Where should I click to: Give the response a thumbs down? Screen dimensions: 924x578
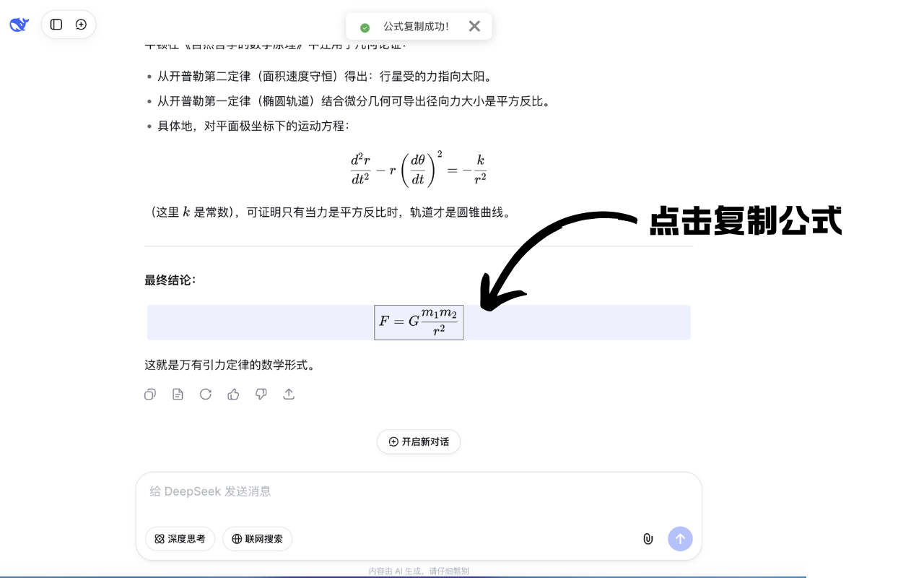coord(261,394)
